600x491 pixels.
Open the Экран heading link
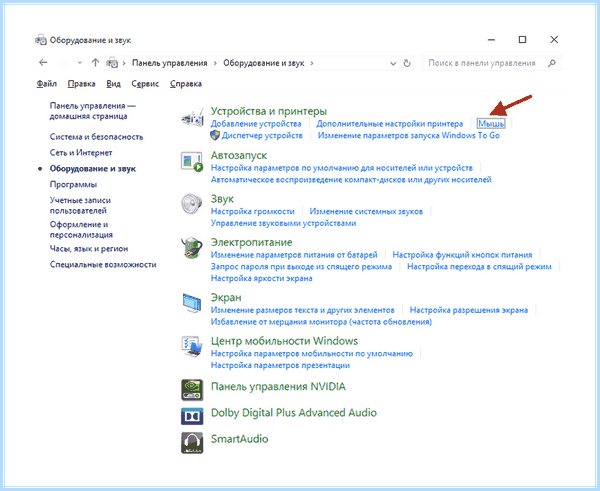(226, 297)
